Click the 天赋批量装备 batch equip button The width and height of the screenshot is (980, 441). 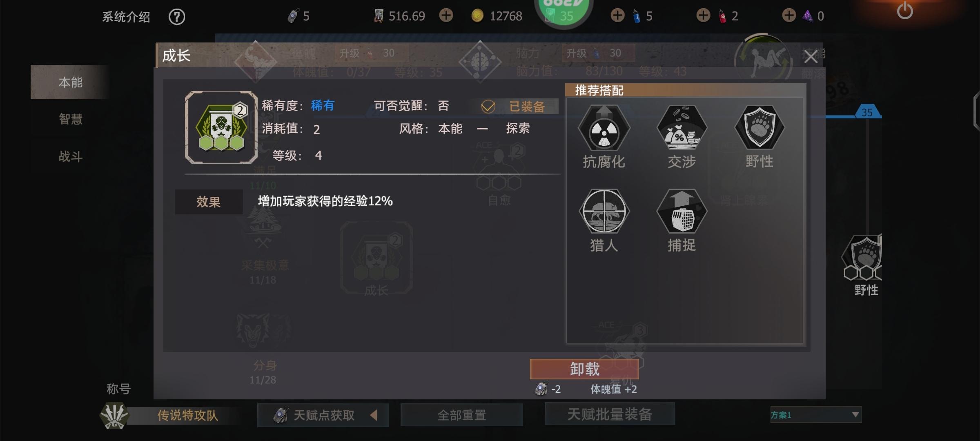click(610, 414)
